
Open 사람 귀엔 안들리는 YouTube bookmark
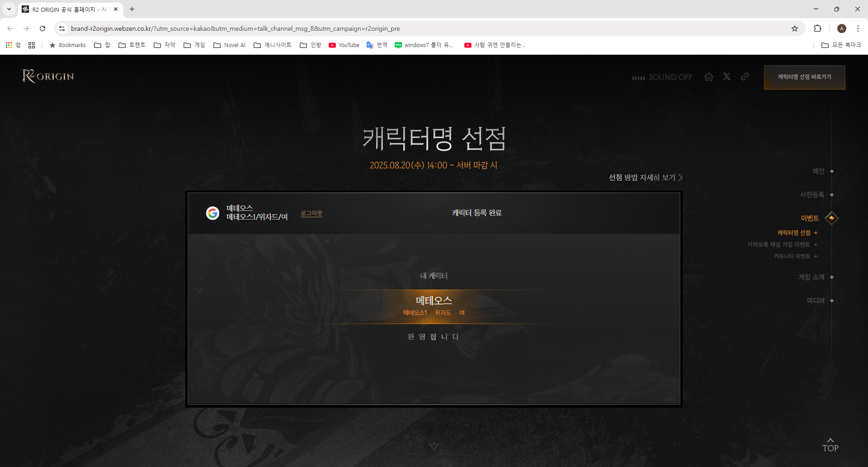point(495,45)
